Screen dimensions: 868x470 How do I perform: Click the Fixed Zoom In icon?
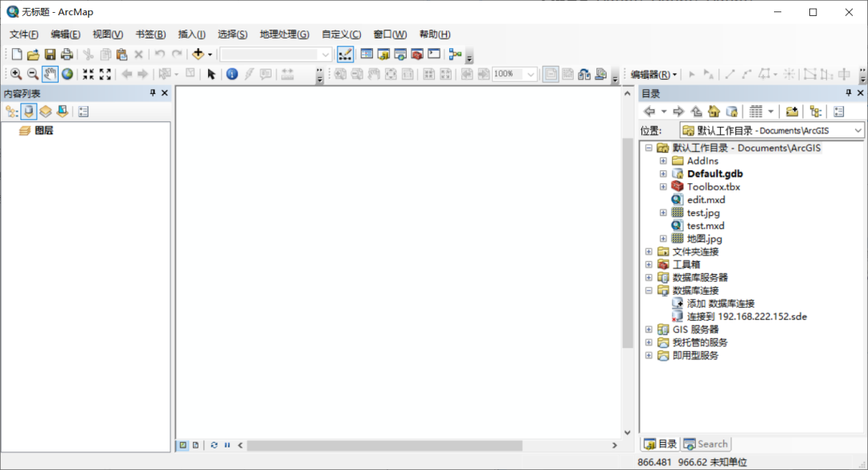(88, 74)
